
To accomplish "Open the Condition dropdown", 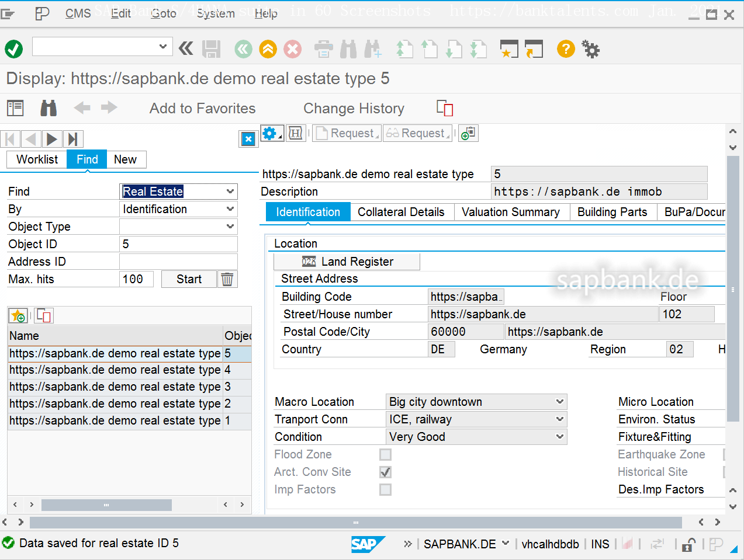I will point(560,437).
